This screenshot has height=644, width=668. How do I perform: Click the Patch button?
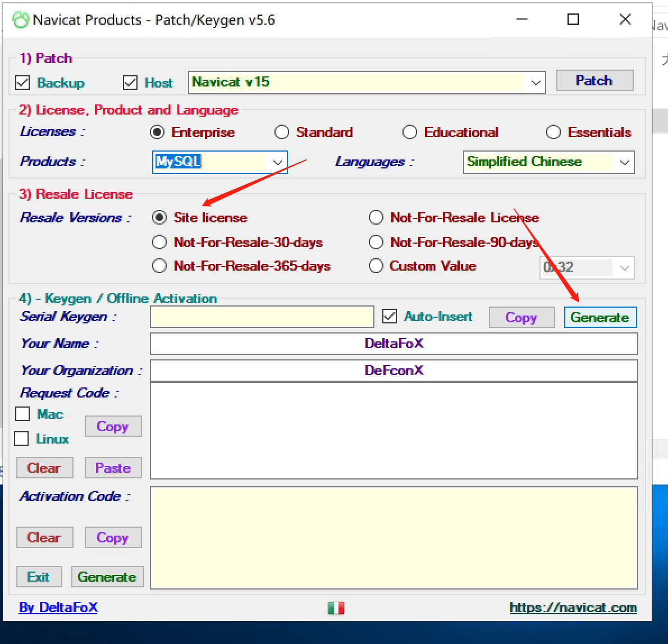[x=594, y=80]
